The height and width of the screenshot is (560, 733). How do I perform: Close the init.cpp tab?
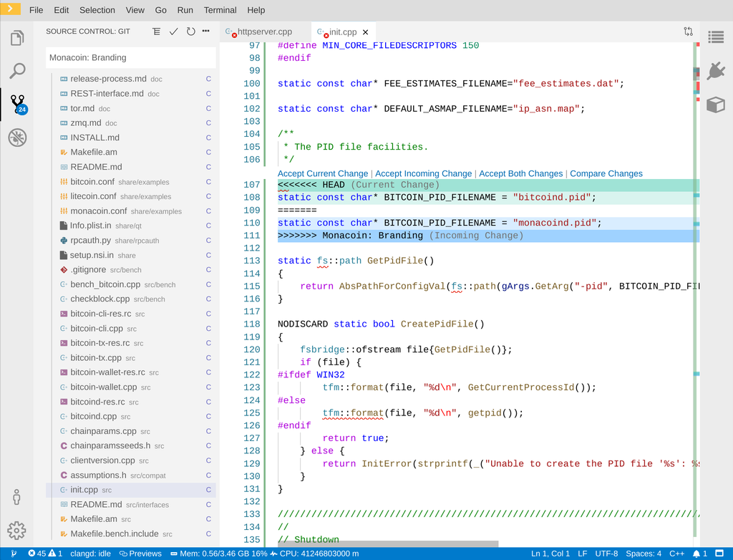coord(366,32)
